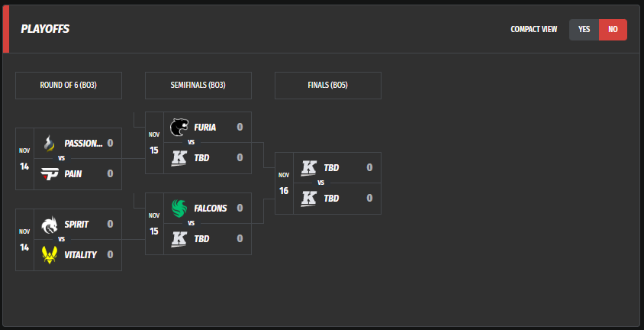
Task: Click the Falcons green logo
Action: point(179,208)
